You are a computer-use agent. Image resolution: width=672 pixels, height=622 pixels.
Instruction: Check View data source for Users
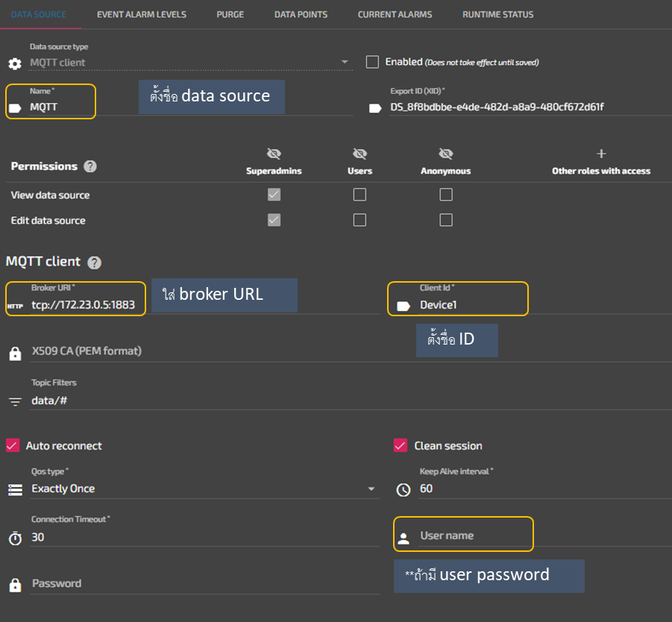pos(359,194)
